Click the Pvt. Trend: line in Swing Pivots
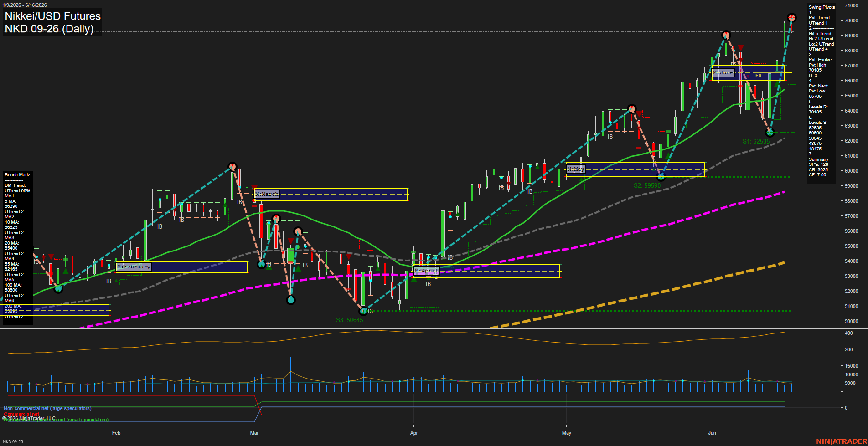The height and width of the screenshot is (446, 868). [x=820, y=18]
